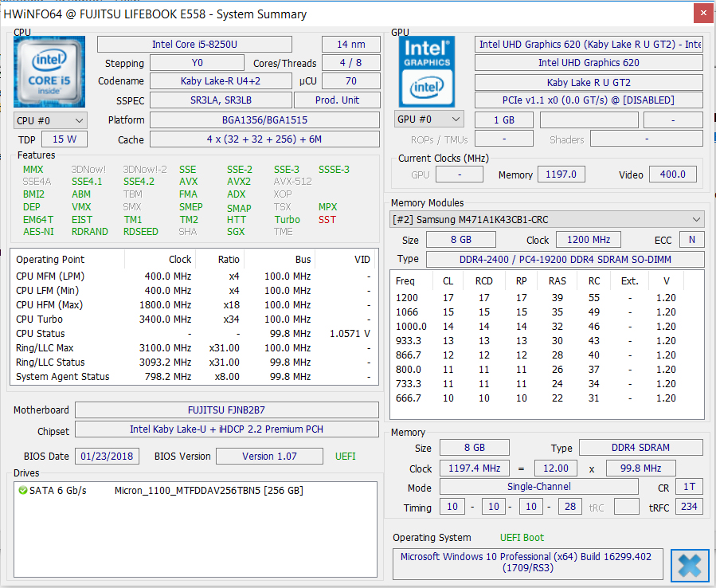
Task: Click the red SST feature label
Action: coord(327,220)
